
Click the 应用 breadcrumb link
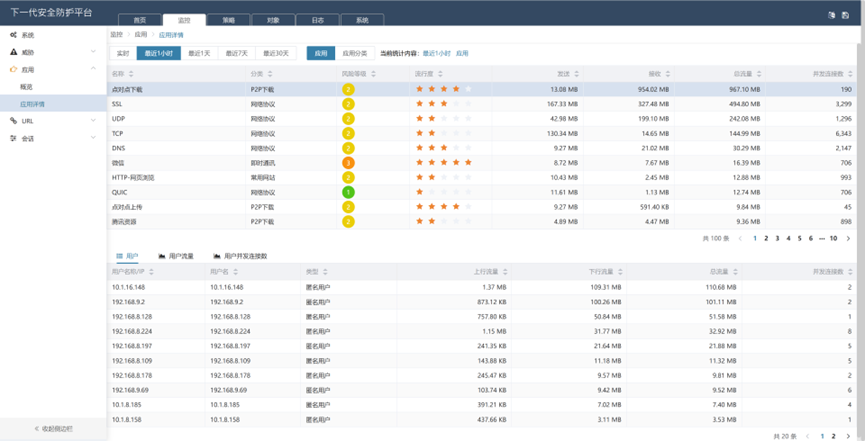pos(141,34)
